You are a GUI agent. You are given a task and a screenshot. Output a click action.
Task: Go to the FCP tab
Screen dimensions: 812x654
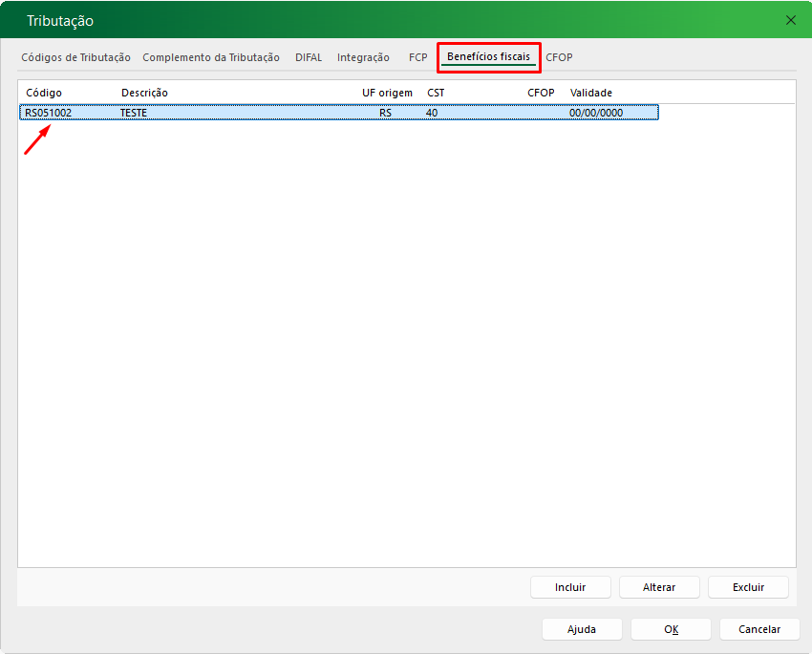pos(417,57)
